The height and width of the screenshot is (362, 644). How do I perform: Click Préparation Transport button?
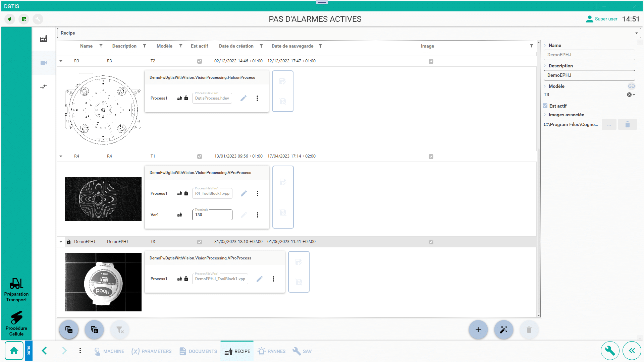coord(16,290)
